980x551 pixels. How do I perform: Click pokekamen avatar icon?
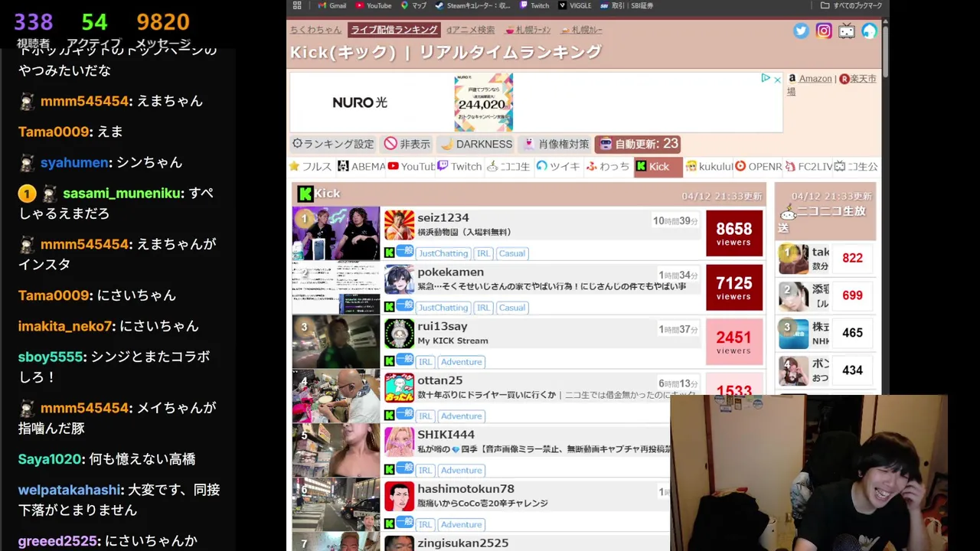click(399, 279)
